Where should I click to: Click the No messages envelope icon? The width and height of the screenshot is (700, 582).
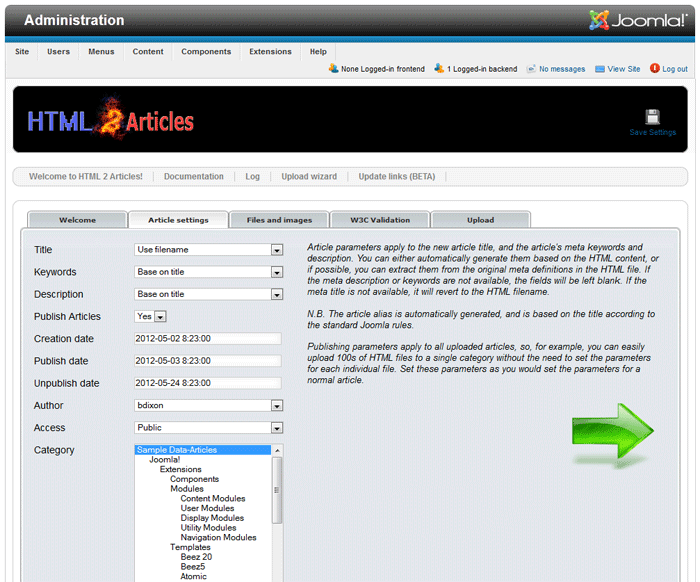tap(531, 69)
